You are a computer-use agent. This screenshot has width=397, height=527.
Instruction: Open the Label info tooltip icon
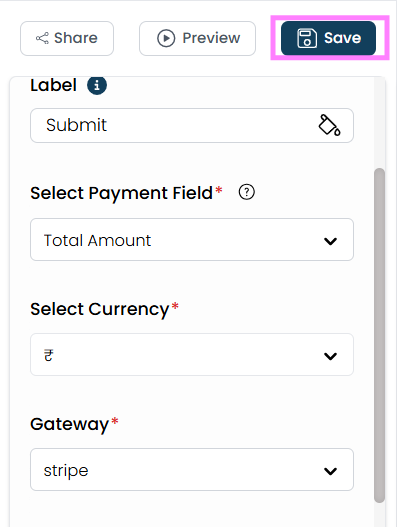(97, 85)
